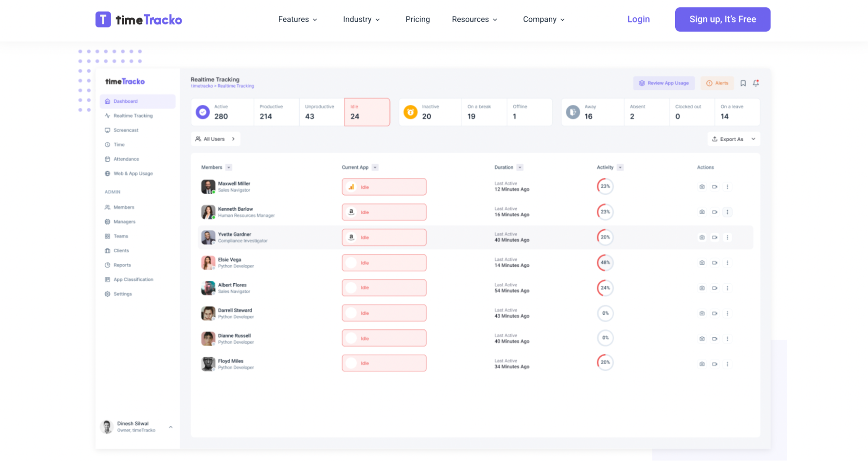Open the Attendance page in the sidebar
Viewport: 868px width, 461px height.
(x=126, y=159)
